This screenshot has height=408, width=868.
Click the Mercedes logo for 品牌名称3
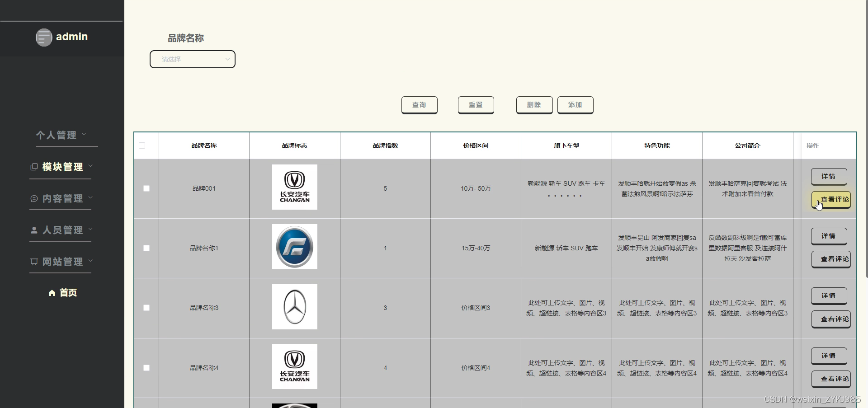coord(295,306)
